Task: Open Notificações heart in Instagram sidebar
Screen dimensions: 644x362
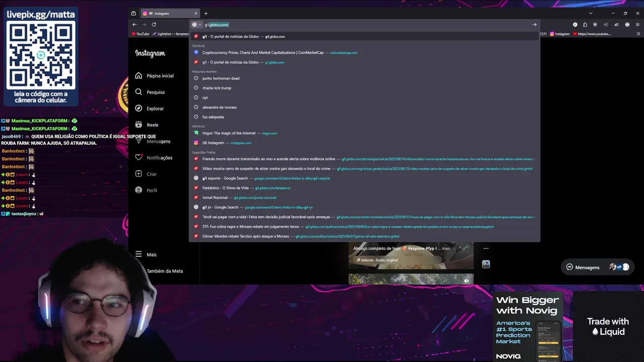Action: coord(154,157)
